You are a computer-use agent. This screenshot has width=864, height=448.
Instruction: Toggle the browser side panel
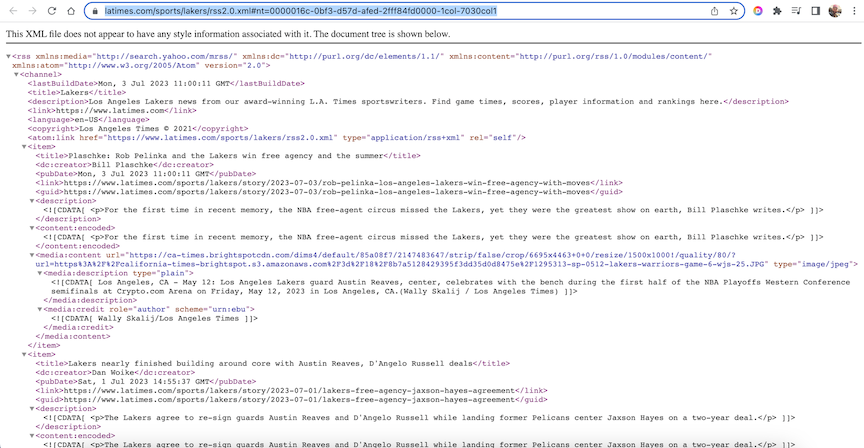[816, 11]
